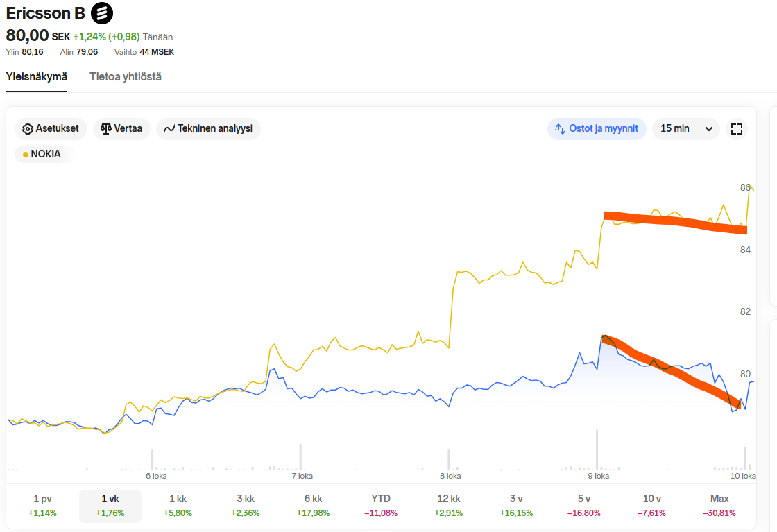The height and width of the screenshot is (532, 777).
Task: Select the YTD range button
Action: tap(381, 506)
